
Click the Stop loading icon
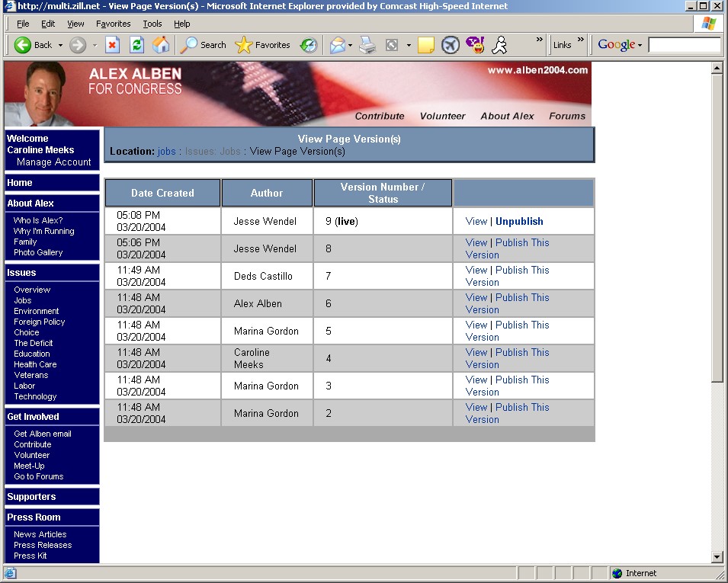pos(112,45)
